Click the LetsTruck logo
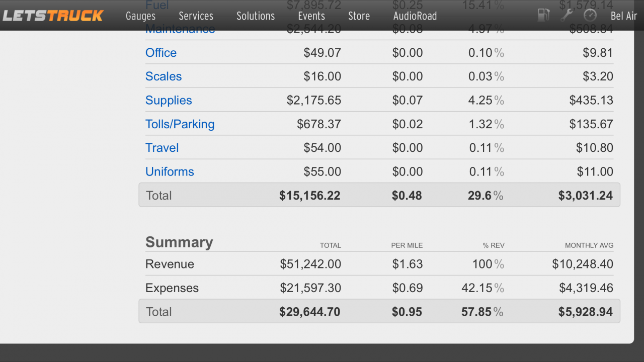This screenshot has width=644, height=362. click(x=53, y=16)
